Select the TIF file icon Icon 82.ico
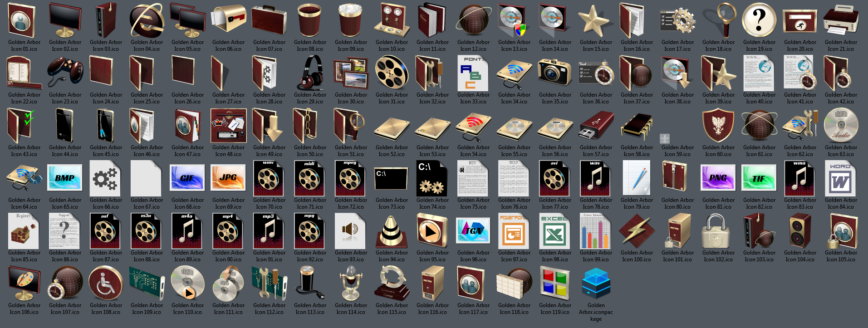 coord(759,178)
